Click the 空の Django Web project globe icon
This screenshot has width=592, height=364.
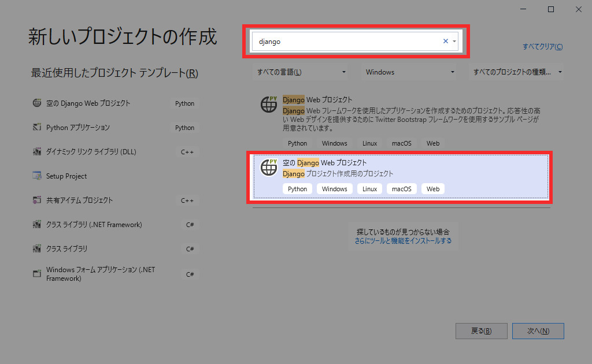click(269, 167)
